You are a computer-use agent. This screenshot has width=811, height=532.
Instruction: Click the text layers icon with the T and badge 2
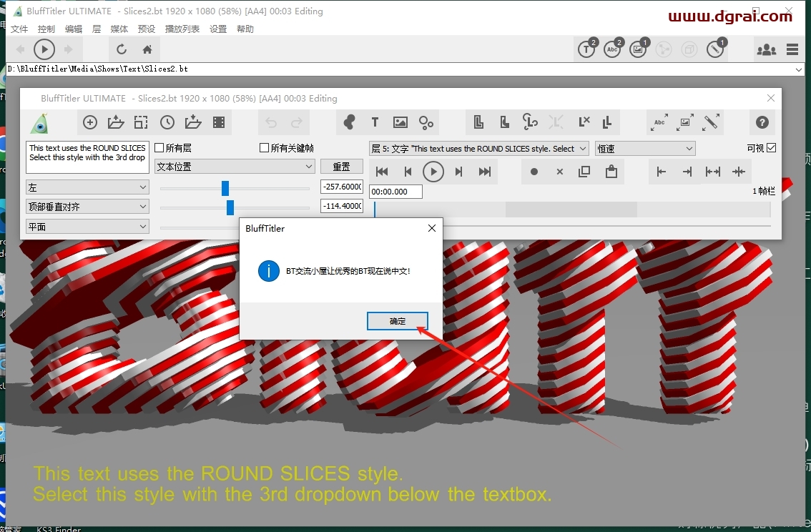587,49
